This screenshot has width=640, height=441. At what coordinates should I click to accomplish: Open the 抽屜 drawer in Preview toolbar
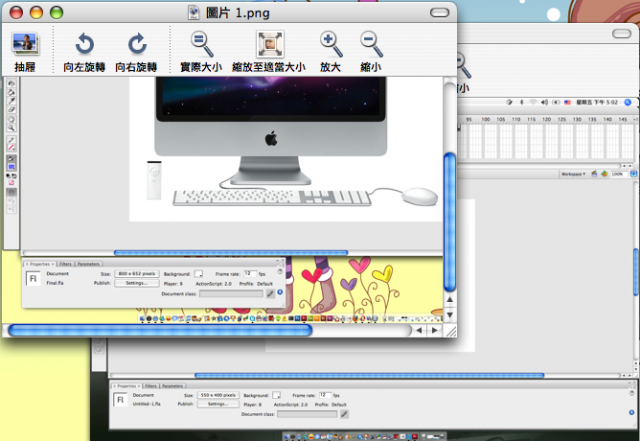pyautogui.click(x=25, y=51)
